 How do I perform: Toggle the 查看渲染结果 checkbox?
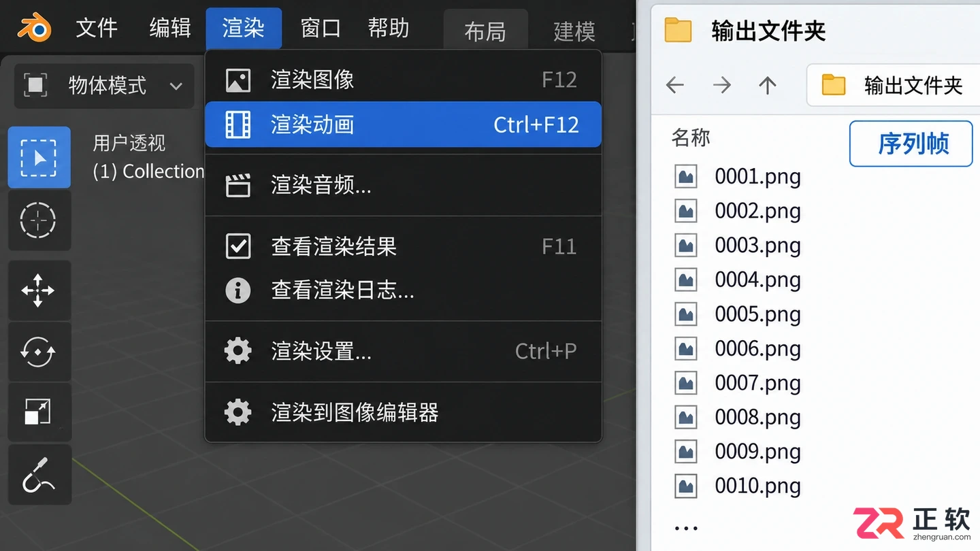point(238,246)
